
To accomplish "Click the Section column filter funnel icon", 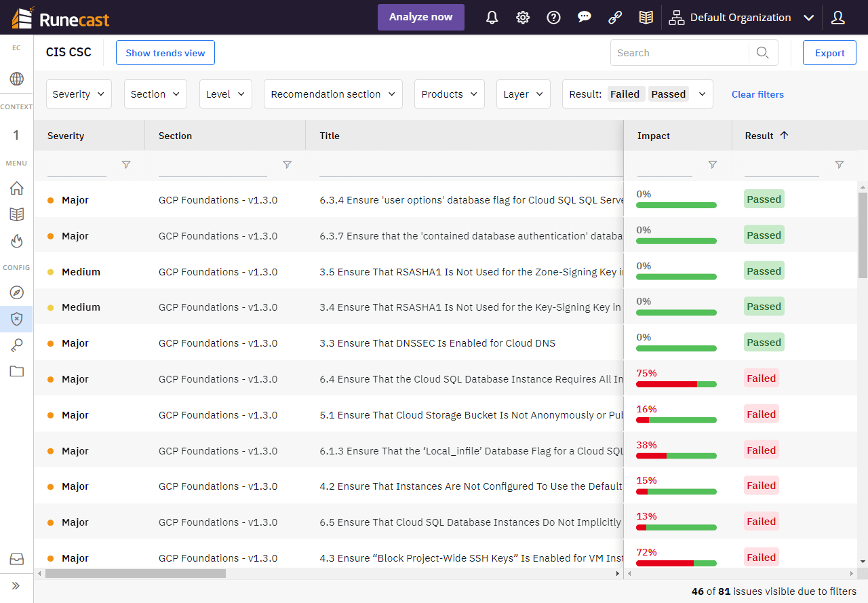I will pos(287,165).
